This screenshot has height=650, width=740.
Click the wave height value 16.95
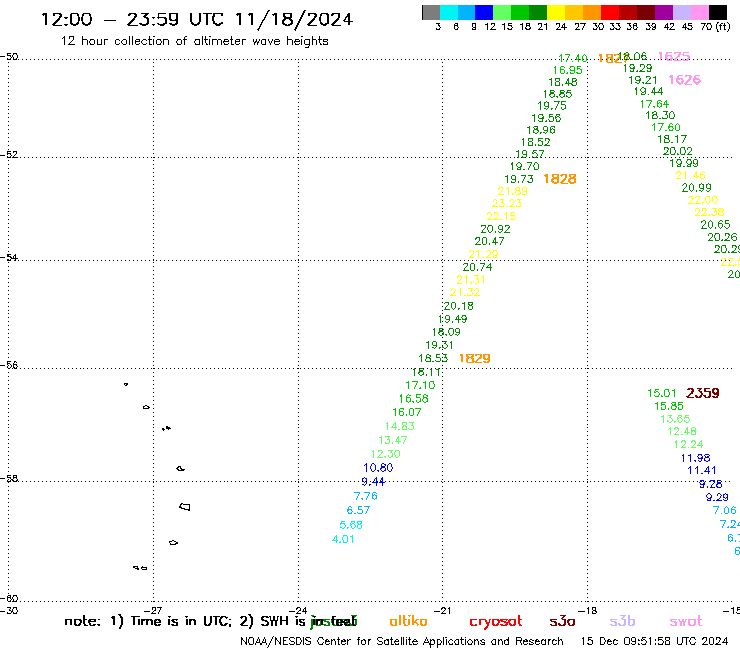click(x=567, y=70)
